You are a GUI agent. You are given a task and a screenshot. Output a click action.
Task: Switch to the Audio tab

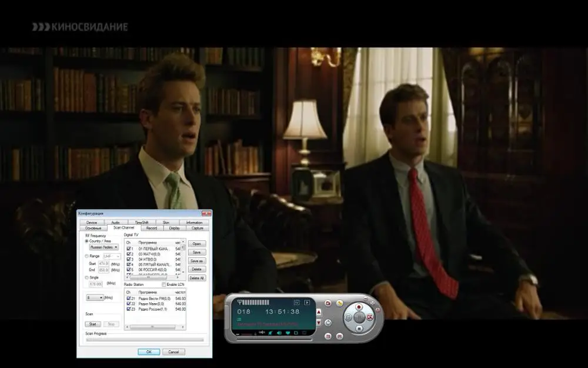[x=115, y=223]
